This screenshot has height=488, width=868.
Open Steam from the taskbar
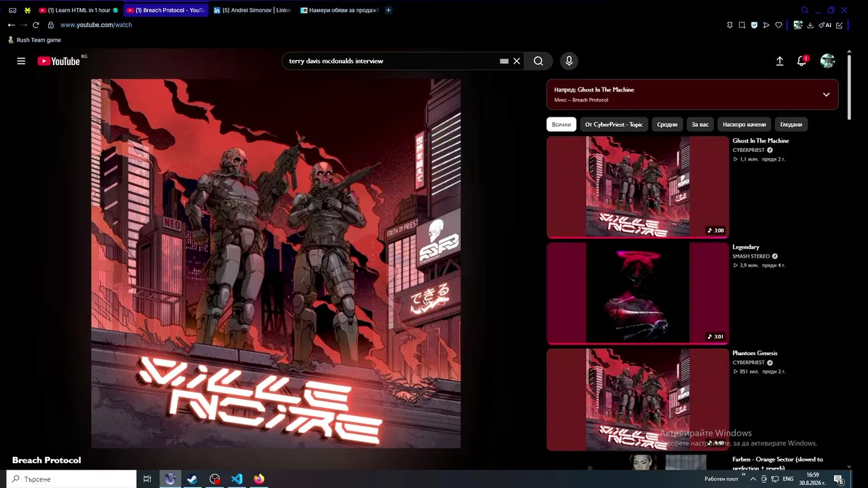click(x=193, y=479)
